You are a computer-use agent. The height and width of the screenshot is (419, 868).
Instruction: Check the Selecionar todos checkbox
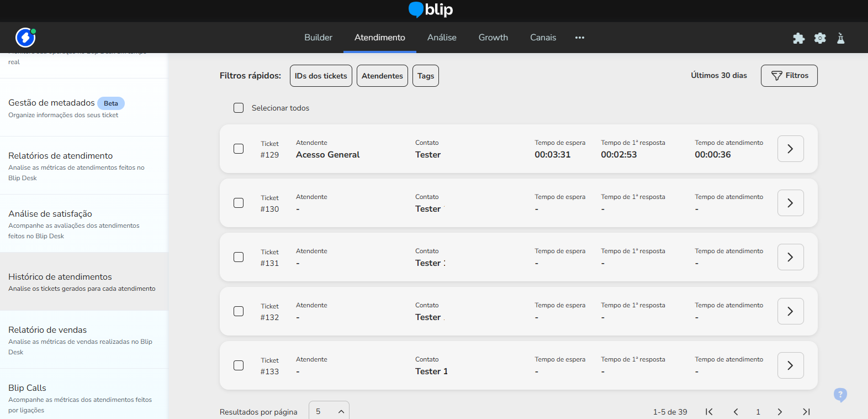[239, 108]
